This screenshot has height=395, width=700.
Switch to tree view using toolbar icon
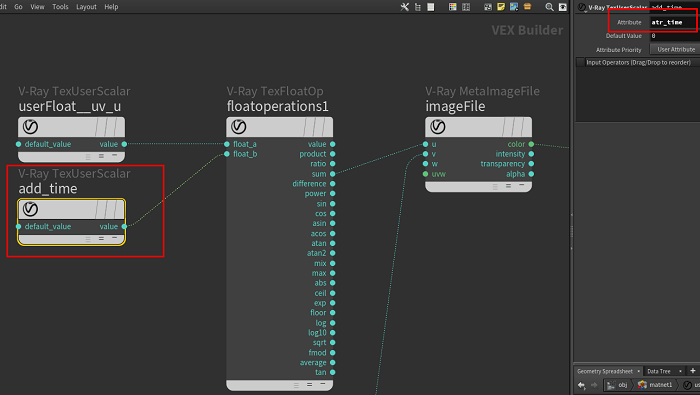point(418,7)
